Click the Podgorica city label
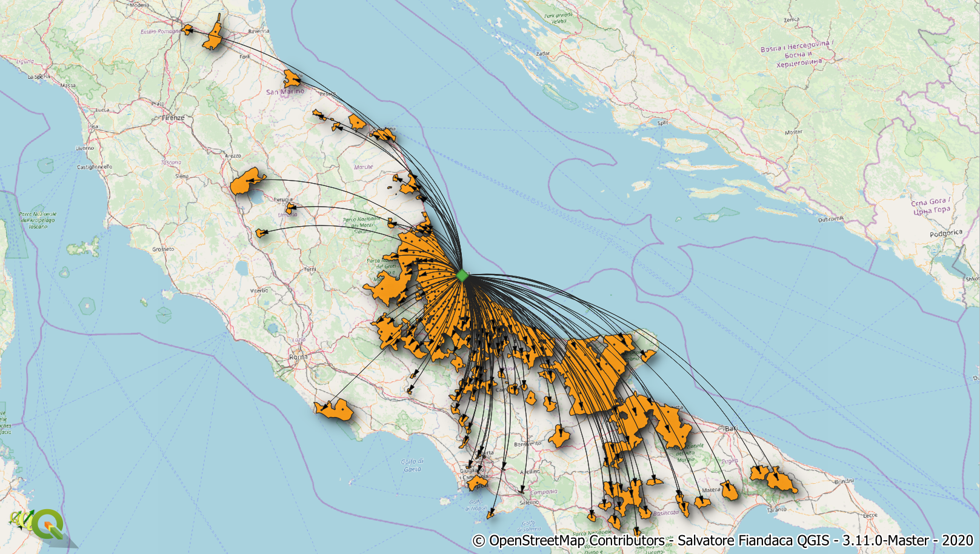 [x=945, y=233]
